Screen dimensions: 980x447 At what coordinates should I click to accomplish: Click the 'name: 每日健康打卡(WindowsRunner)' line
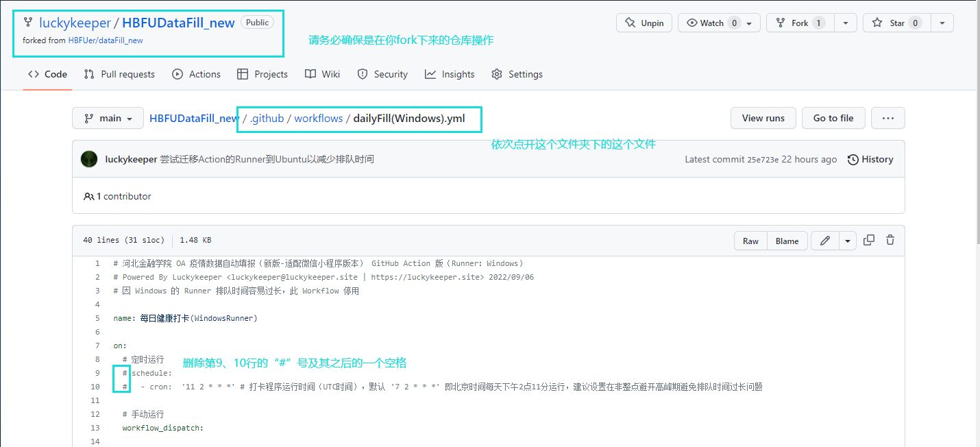[x=185, y=318]
